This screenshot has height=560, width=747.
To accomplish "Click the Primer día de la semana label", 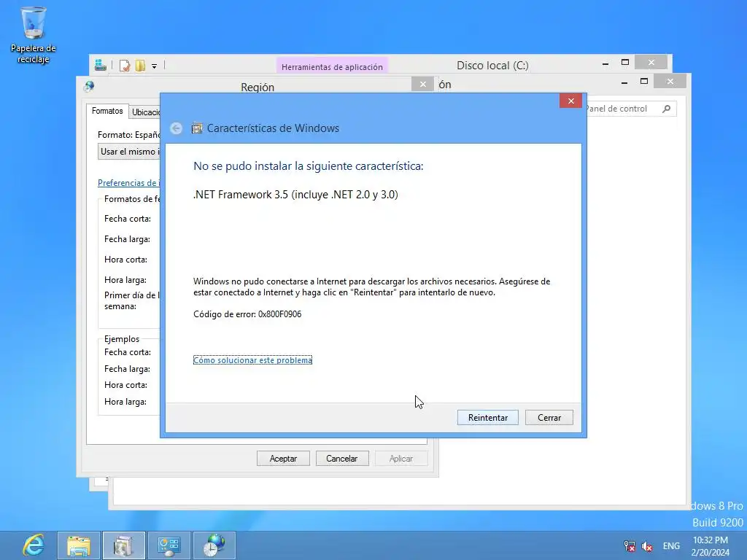I will [x=131, y=300].
